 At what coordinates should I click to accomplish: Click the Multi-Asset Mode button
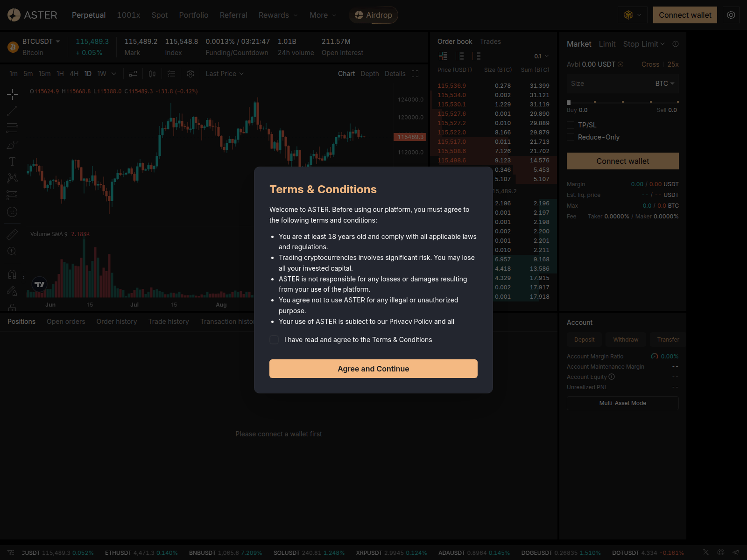coord(623,403)
